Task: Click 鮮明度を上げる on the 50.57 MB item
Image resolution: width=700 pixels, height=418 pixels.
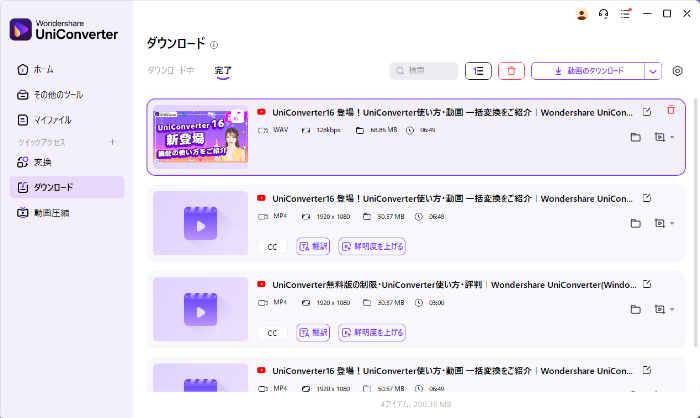Action: point(372,247)
